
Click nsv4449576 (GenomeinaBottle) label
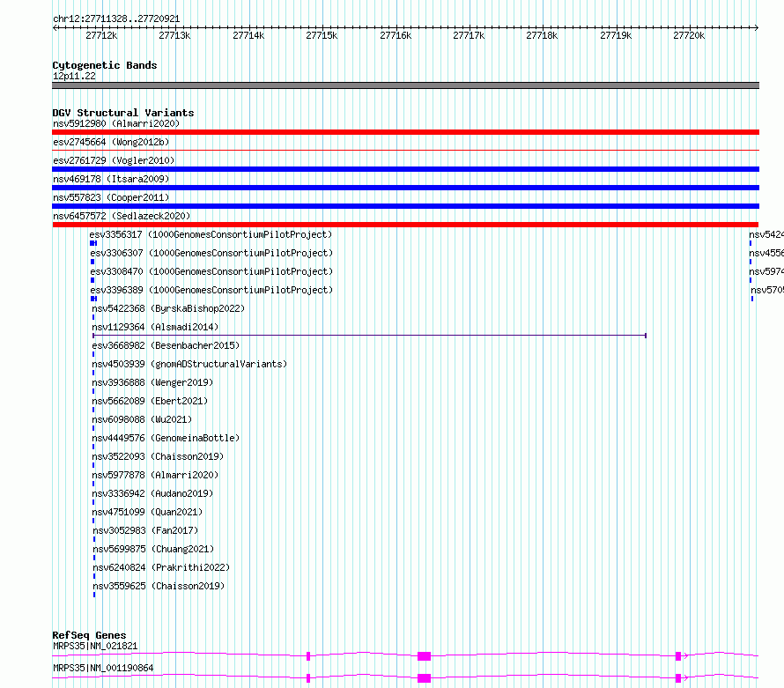(166, 438)
